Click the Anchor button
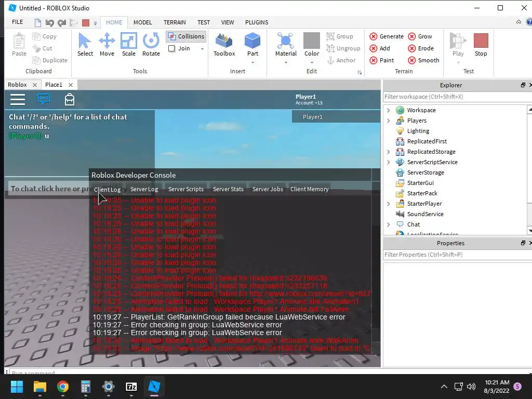Screen dimensions: 532x399 [341, 60]
